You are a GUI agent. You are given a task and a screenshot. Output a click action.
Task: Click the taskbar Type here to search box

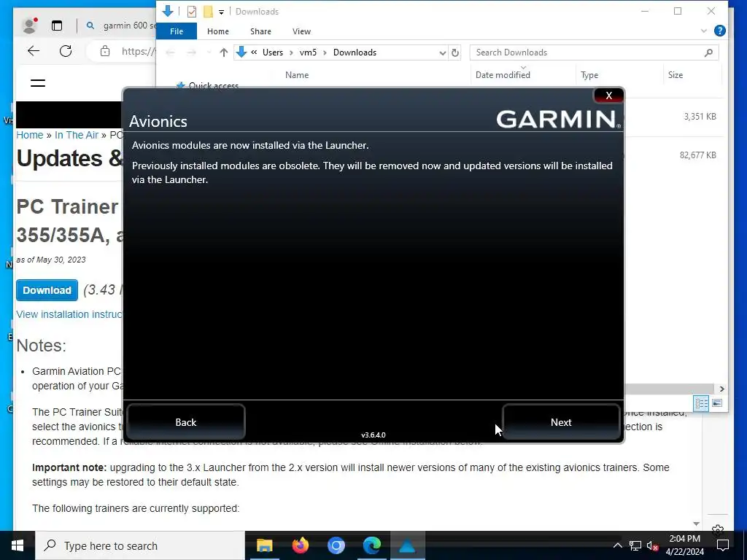point(140,545)
